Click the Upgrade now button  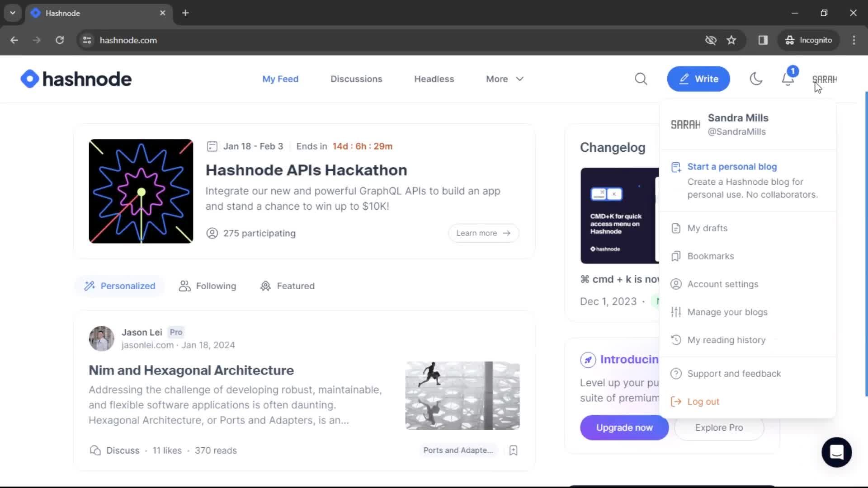coord(624,427)
